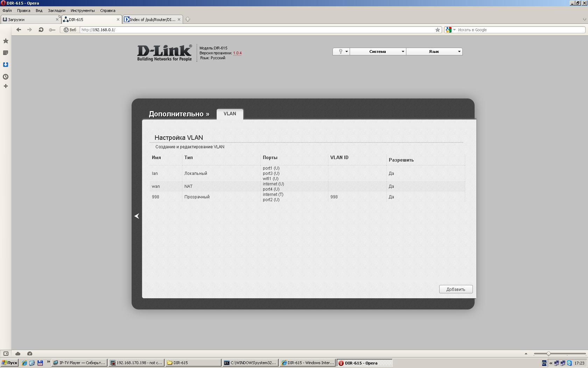The height and width of the screenshot is (368, 588).
Task: Open the TeamViewer tray icon
Action: point(569,363)
